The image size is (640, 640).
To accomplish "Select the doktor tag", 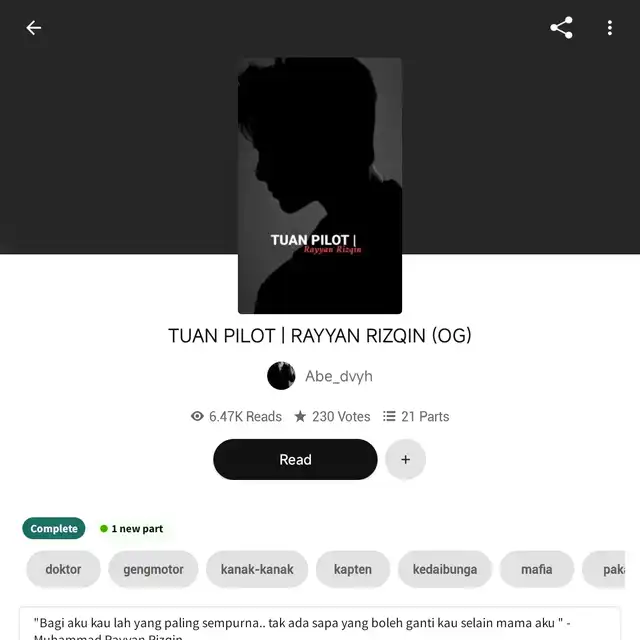I will pyautogui.click(x=63, y=569).
